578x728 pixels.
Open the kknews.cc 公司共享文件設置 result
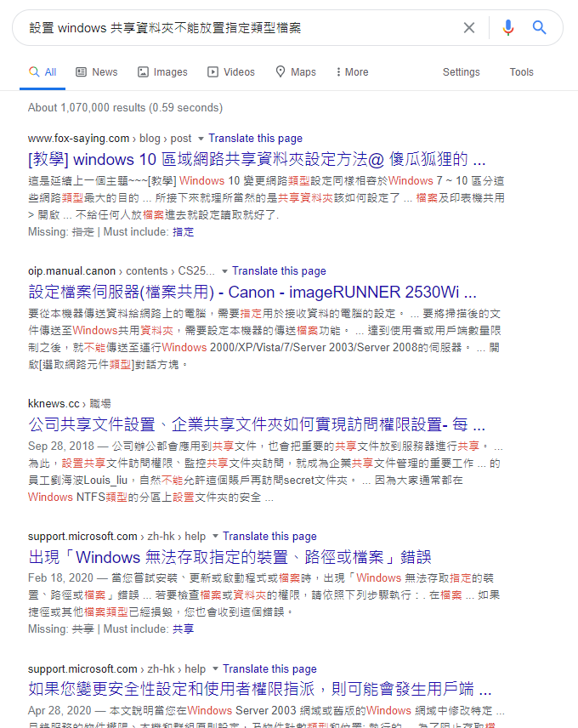click(x=257, y=424)
